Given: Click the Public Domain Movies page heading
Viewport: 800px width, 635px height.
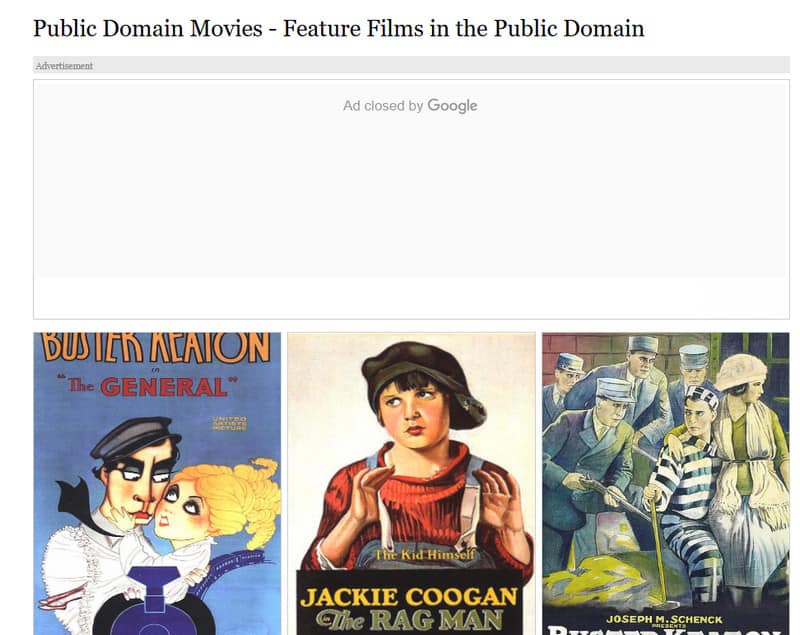Looking at the screenshot, I should [339, 29].
